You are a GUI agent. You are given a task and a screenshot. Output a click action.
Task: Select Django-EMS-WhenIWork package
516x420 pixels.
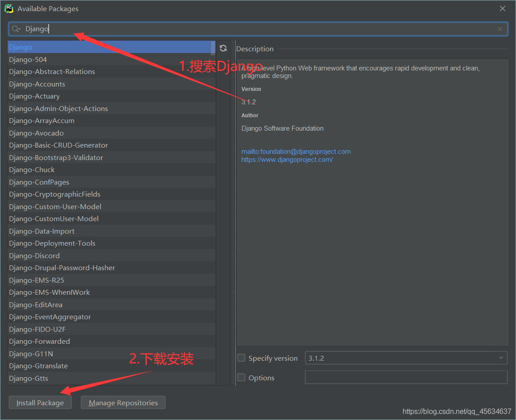click(112, 292)
